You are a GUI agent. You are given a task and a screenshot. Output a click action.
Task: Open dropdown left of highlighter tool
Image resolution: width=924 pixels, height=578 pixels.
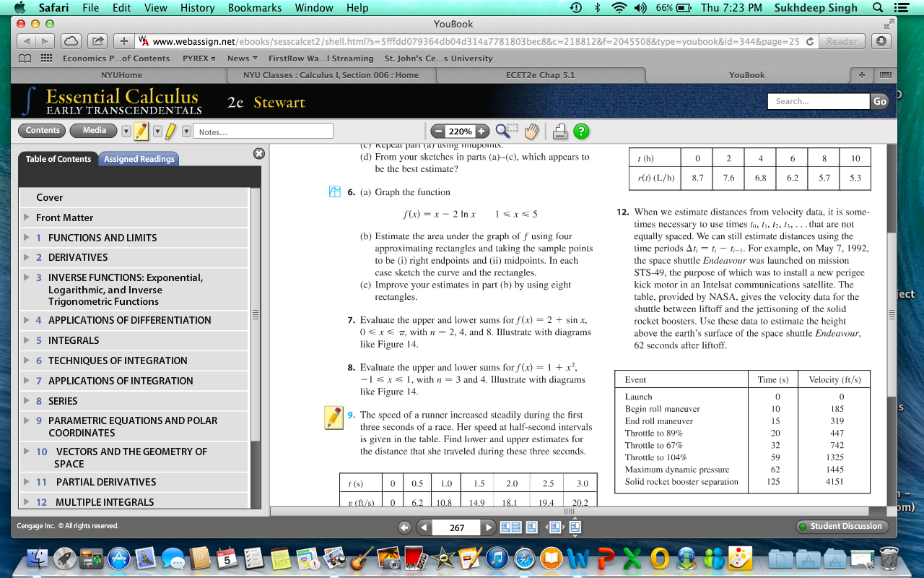[157, 131]
